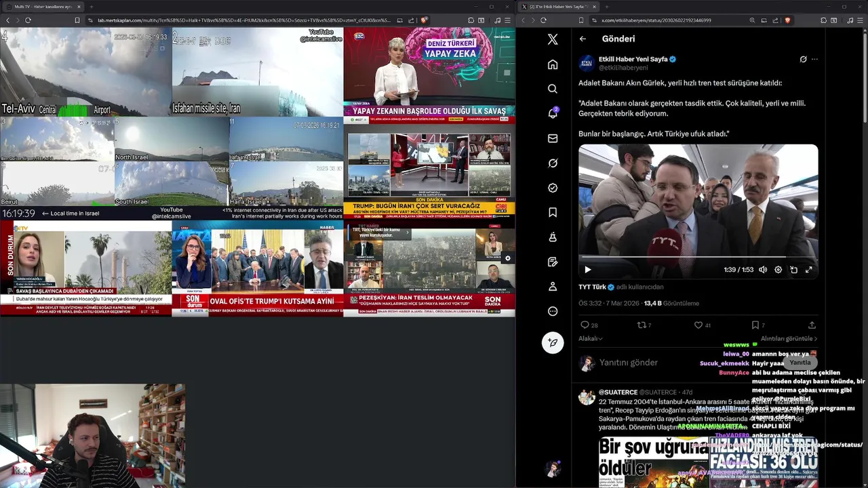Toggle fullscreen for tweet video
This screenshot has width=868, height=488.
(808, 270)
